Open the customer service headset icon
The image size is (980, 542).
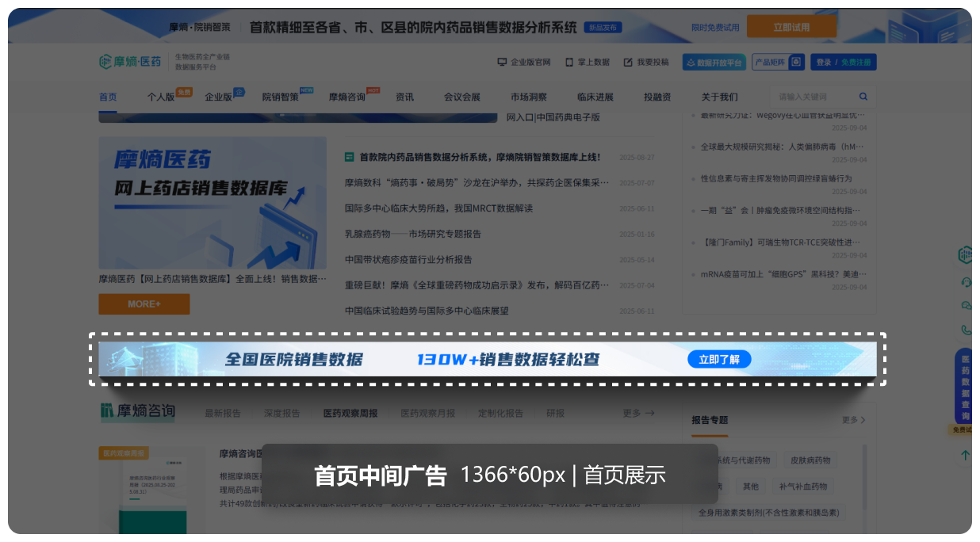965,282
